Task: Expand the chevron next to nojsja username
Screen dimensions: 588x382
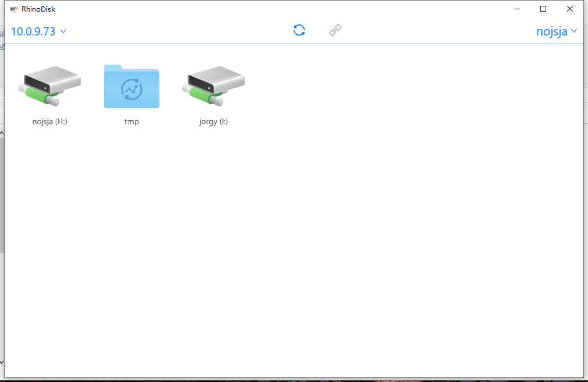Action: click(x=574, y=31)
